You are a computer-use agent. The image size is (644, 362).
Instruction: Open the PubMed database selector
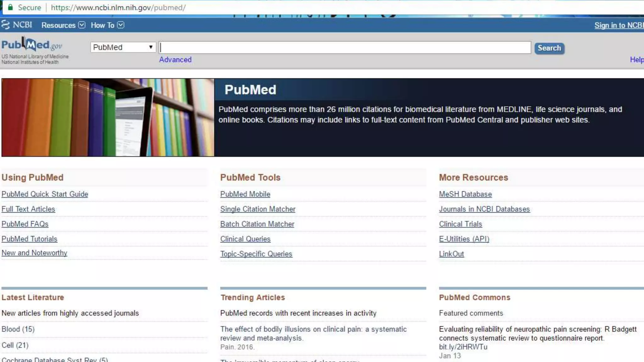pos(123,47)
